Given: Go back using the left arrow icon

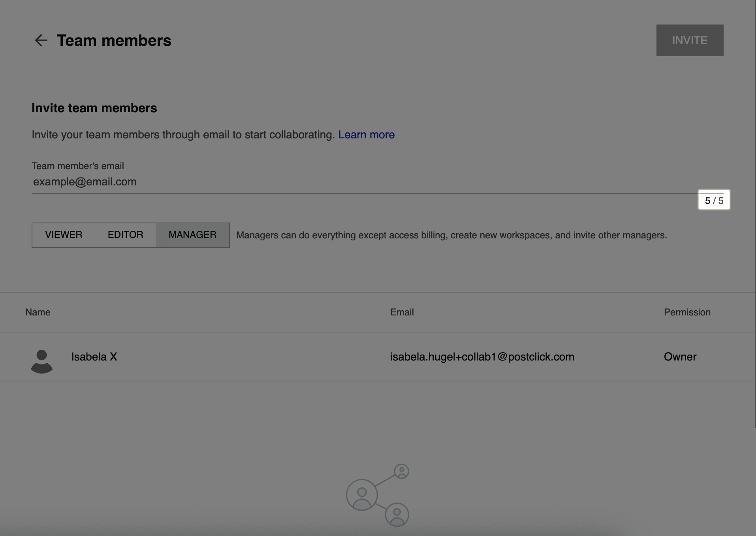Looking at the screenshot, I should click(x=41, y=40).
